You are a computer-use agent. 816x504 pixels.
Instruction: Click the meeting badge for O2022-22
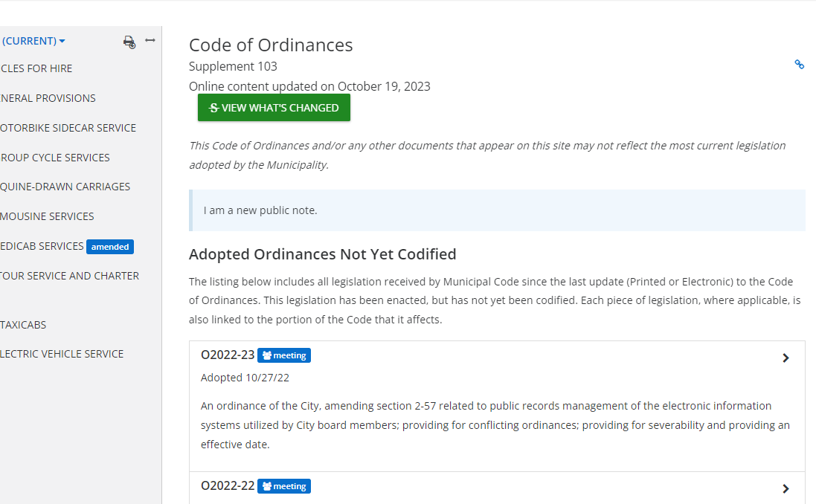coord(284,486)
